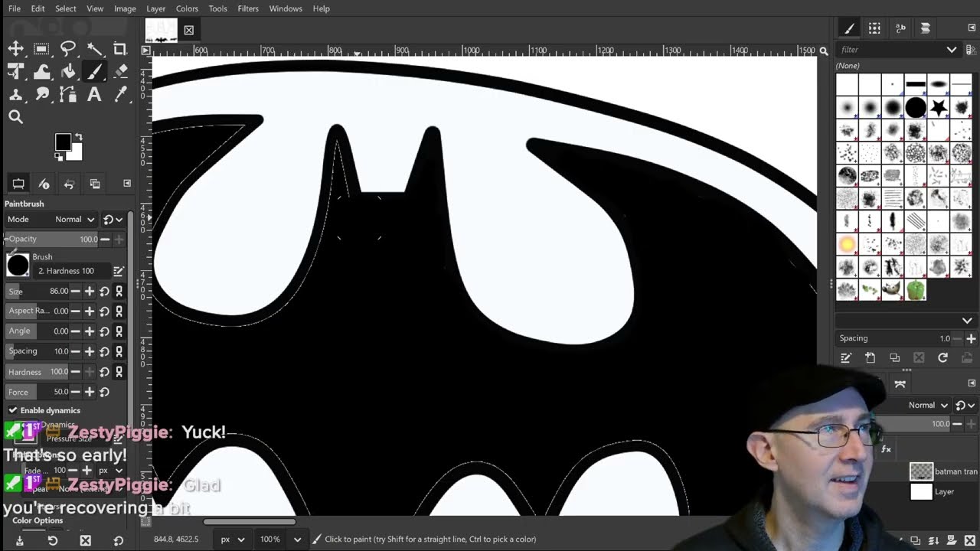Increase the brush Size value with plus

pos(90,291)
